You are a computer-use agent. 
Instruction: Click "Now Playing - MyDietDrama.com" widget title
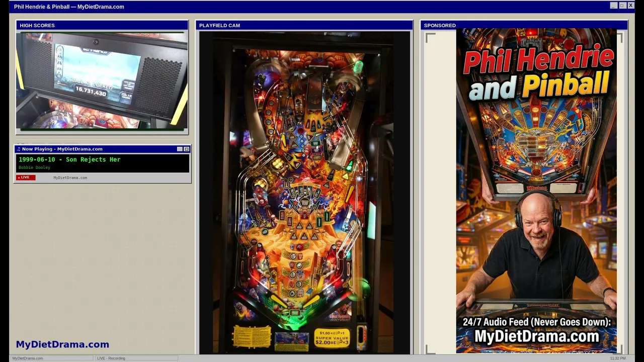[62, 149]
